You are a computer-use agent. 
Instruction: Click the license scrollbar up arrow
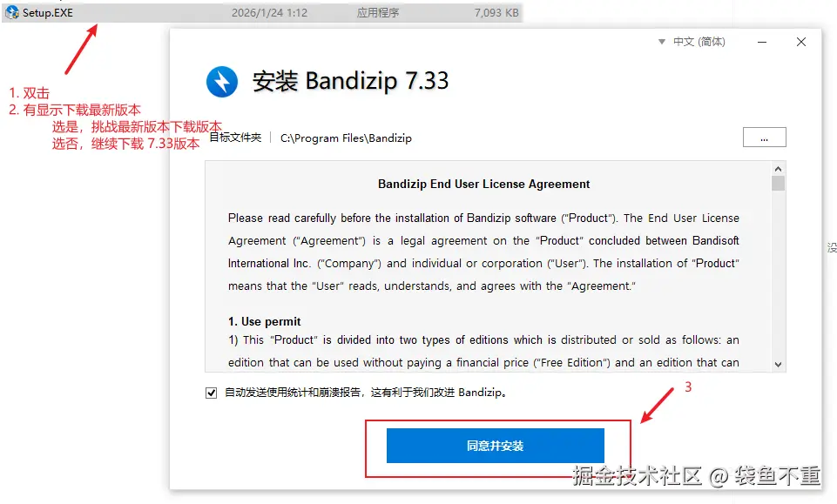[779, 169]
